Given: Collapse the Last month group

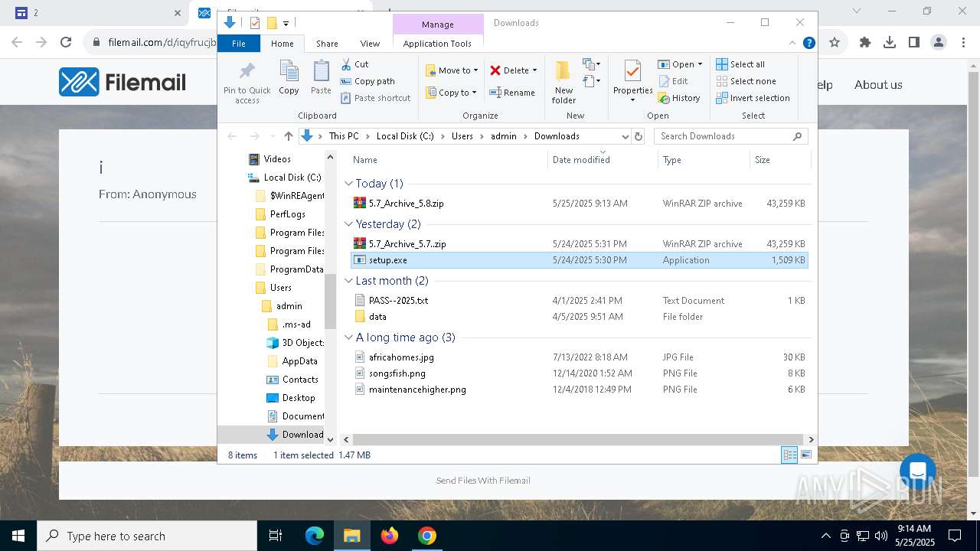Looking at the screenshot, I should pos(348,281).
